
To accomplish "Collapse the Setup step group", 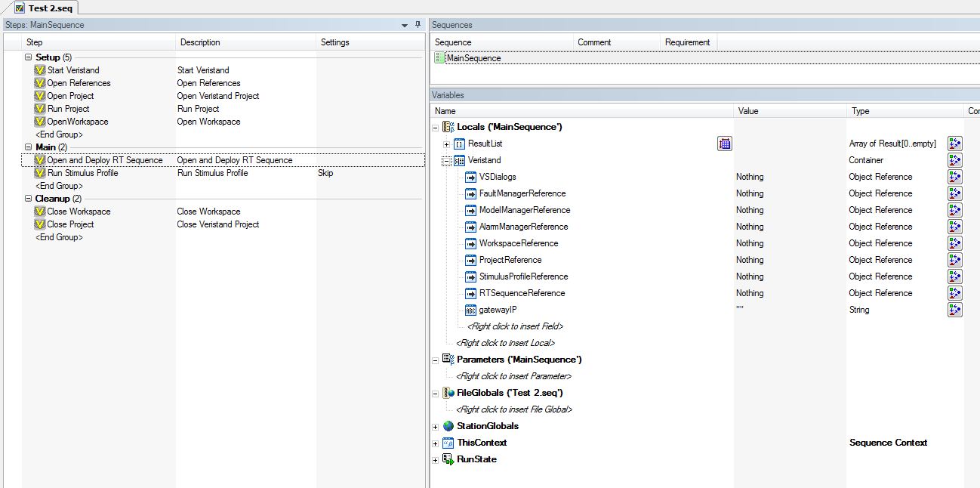I will tap(29, 57).
